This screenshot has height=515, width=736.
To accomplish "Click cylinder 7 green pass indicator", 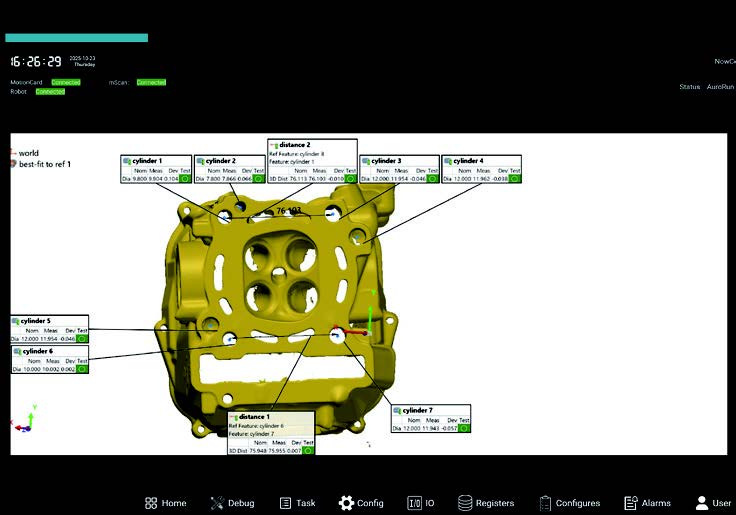I will coord(465,427).
